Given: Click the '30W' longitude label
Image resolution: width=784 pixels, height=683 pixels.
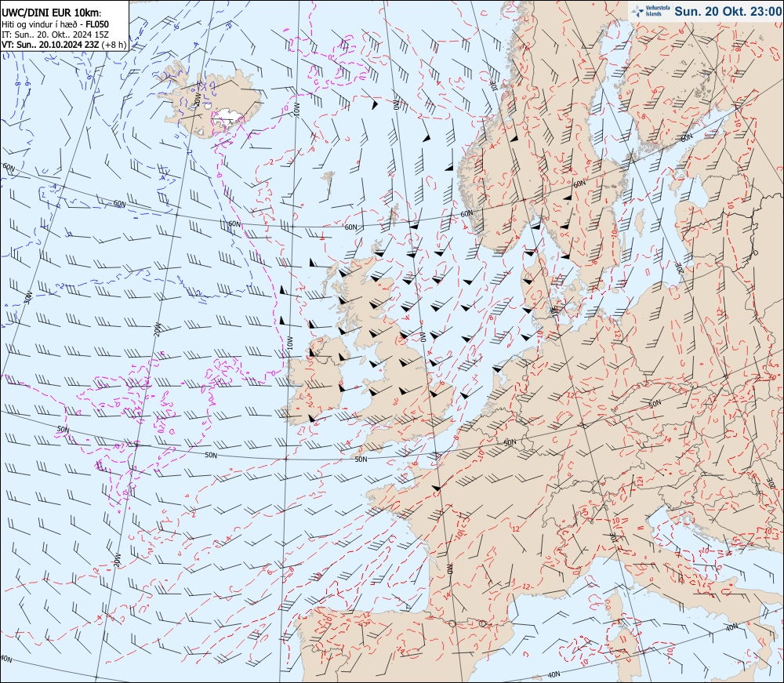Looking at the screenshot, I should coord(28,297).
